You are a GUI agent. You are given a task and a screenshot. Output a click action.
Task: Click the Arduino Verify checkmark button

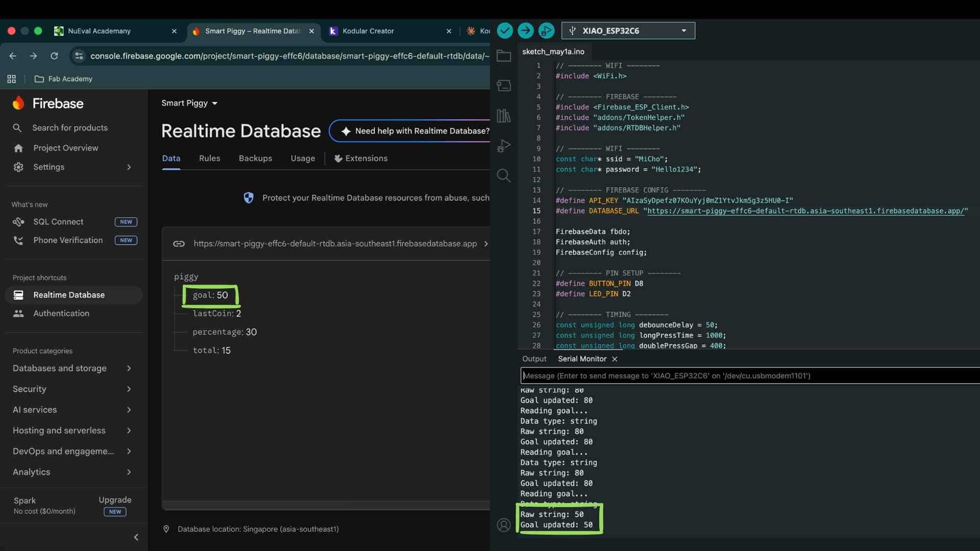505,31
